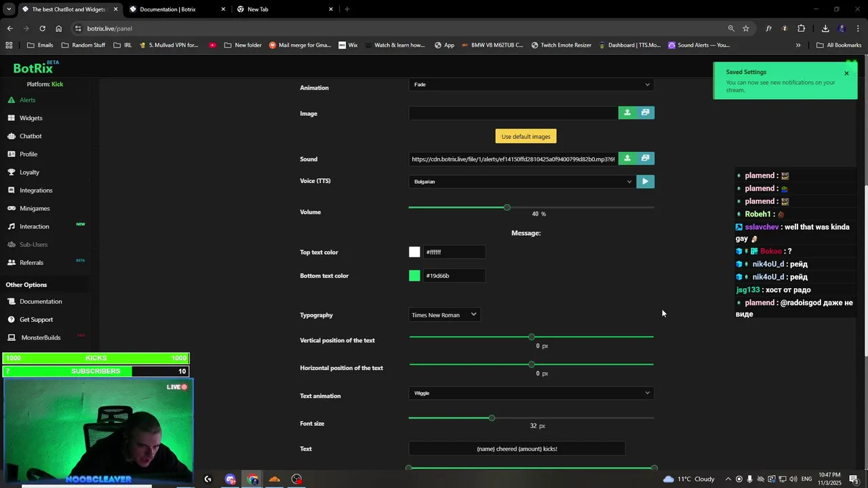This screenshot has width=868, height=488.
Task: Bookmark this page with the star icon
Action: 746,28
